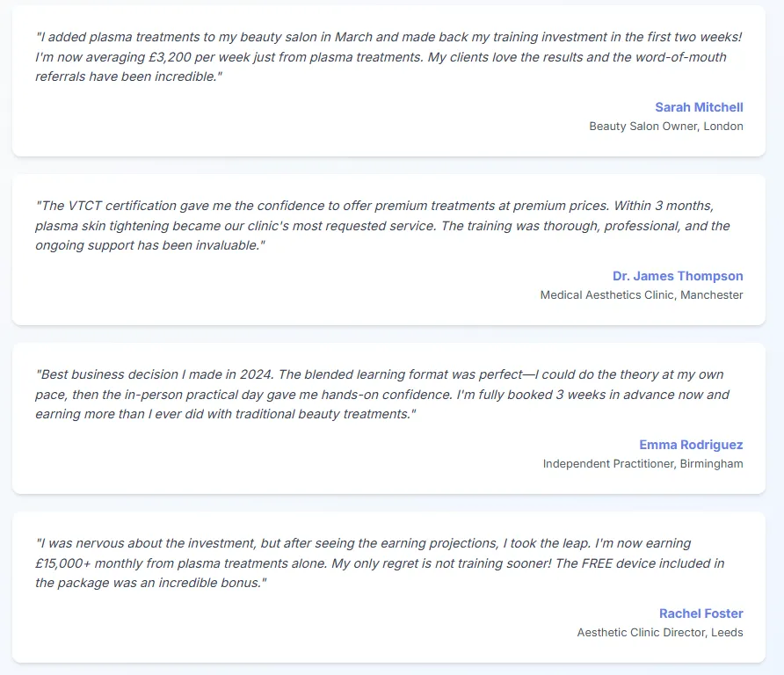Viewport: 784px width, 675px height.
Task: Click the blended learning format sentence
Action: [x=379, y=384]
